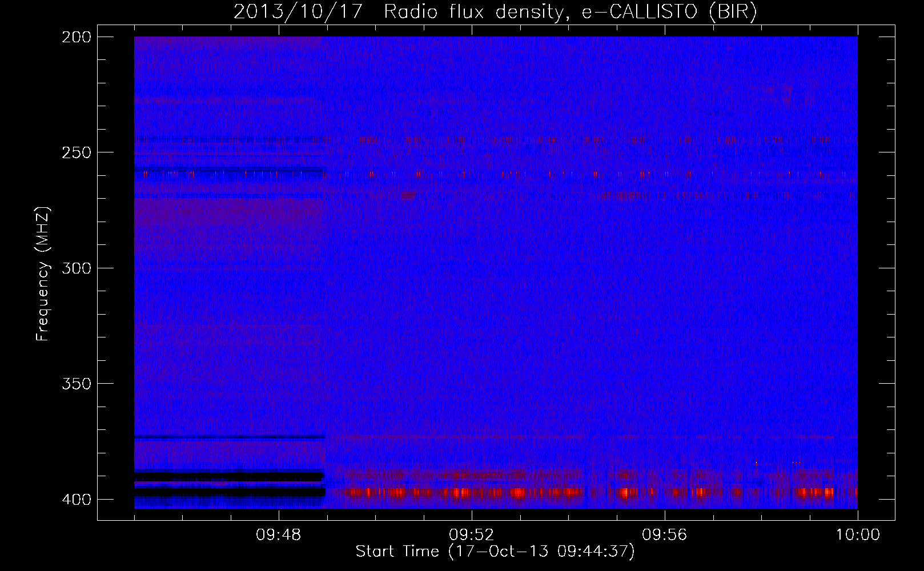Click the 09:56 time axis label
924x571 pixels.
coord(665,535)
